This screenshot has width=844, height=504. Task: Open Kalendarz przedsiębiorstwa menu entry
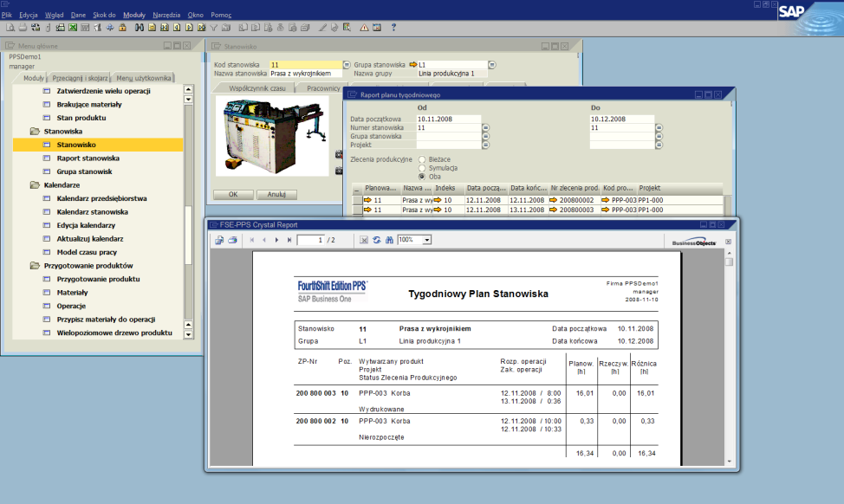(x=101, y=198)
